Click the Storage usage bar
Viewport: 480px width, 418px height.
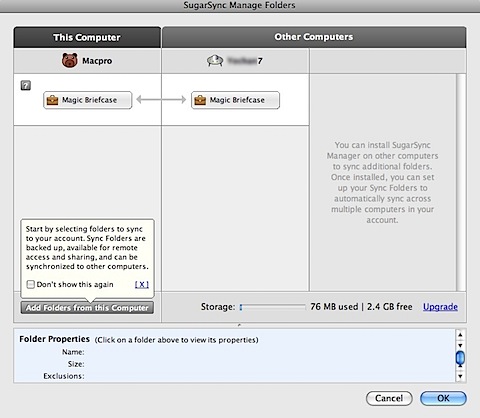[x=272, y=307]
